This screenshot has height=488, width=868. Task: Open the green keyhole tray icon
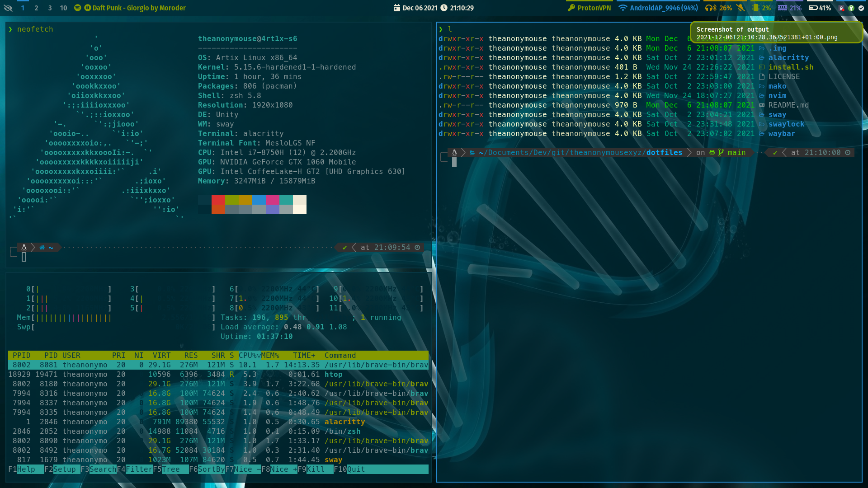point(851,8)
